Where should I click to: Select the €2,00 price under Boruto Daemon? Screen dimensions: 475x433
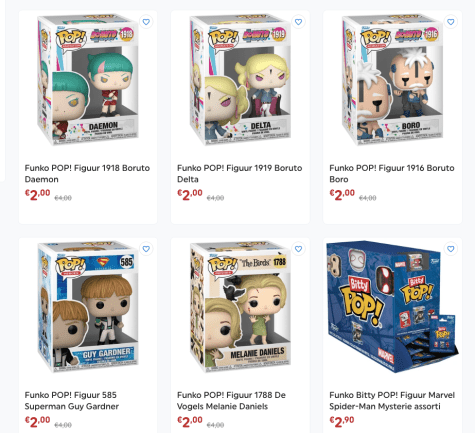point(37,195)
